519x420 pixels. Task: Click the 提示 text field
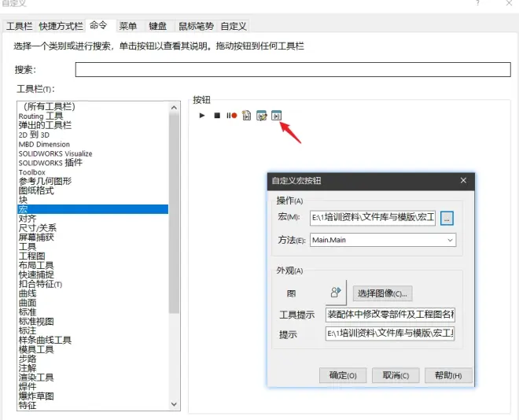(390, 333)
